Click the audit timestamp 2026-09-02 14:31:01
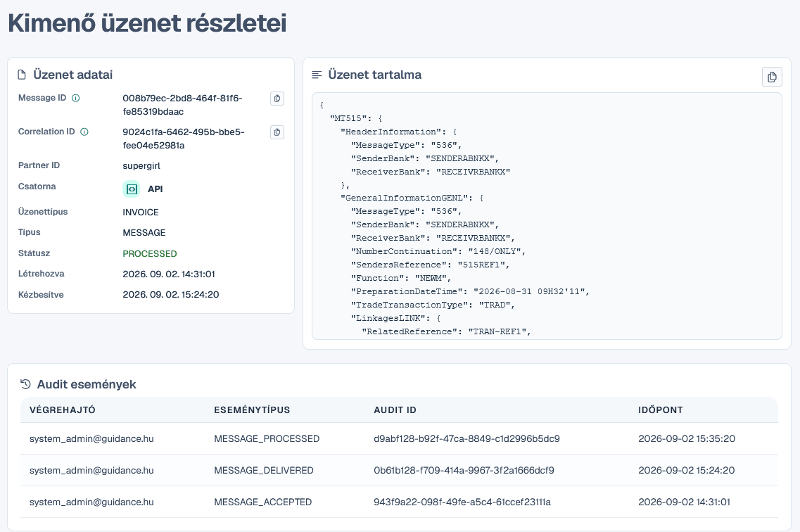This screenshot has width=800, height=532. point(684,502)
